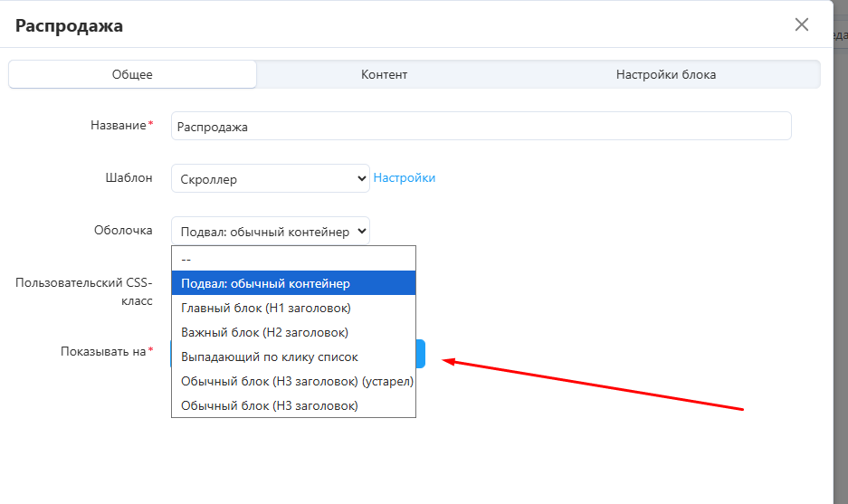Viewport: 848px width, 504px height.
Task: Click the Название field label
Action: [x=118, y=126]
